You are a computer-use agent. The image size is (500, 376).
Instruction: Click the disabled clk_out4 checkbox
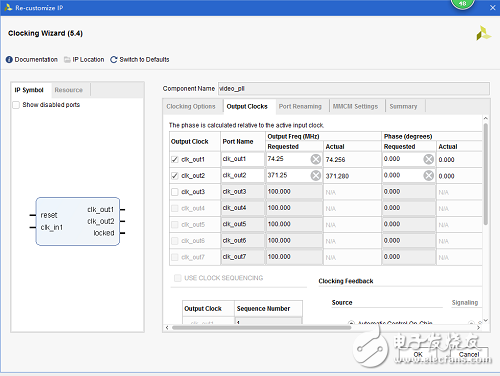(175, 208)
